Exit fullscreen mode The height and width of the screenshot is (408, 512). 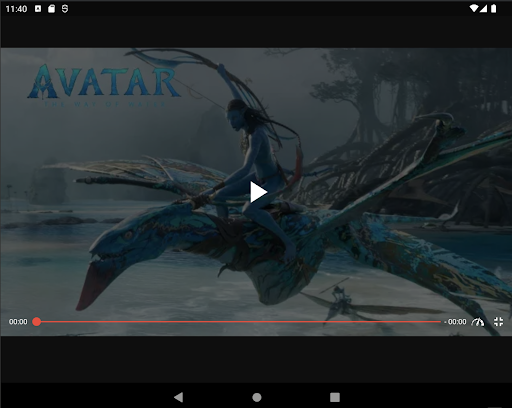click(498, 322)
